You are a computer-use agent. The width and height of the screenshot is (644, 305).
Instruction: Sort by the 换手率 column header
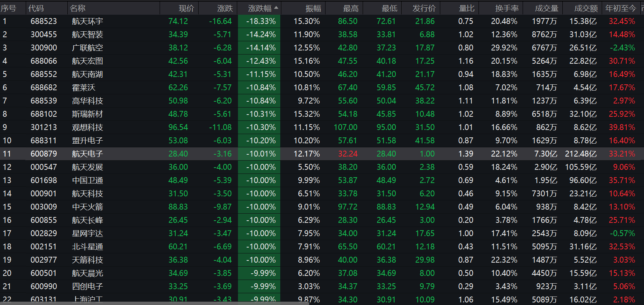[x=506, y=8]
